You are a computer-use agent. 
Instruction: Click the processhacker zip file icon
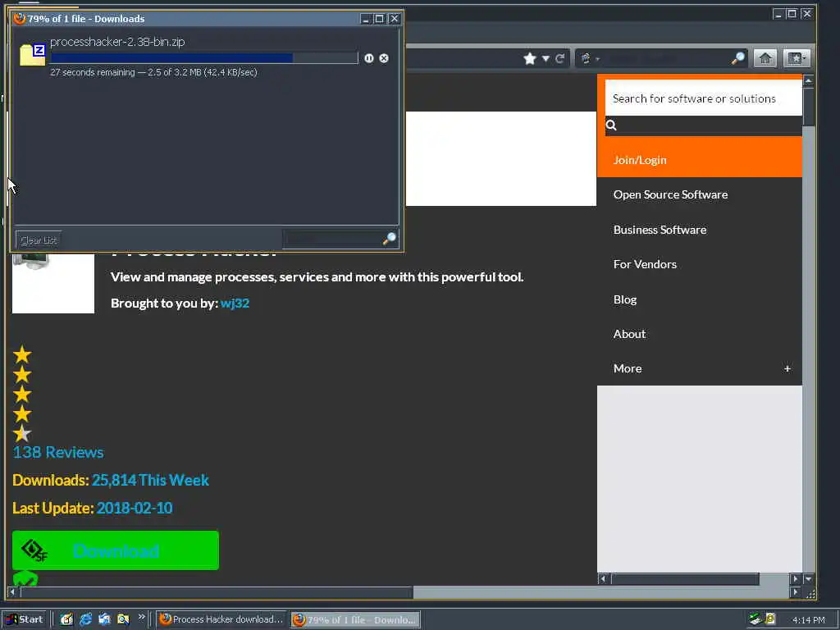coord(33,55)
